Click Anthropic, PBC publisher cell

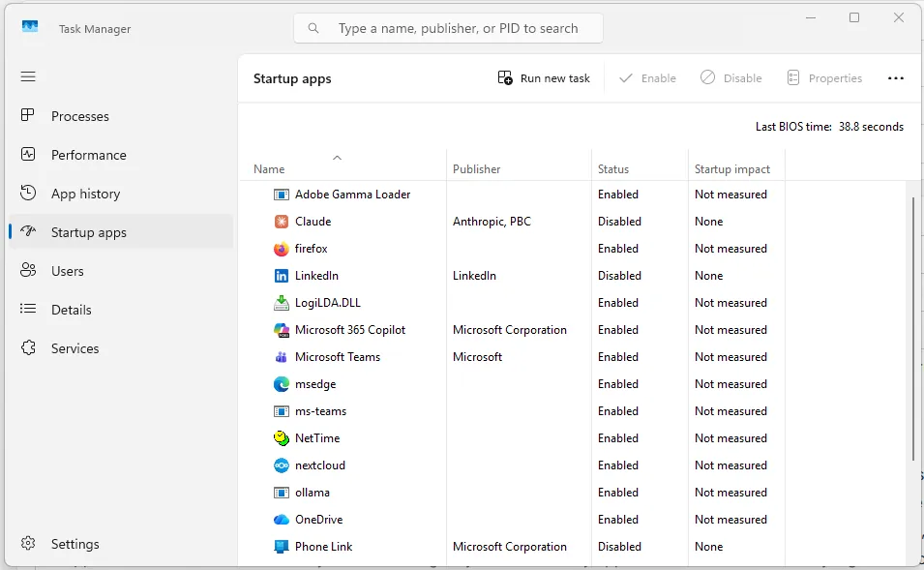click(492, 222)
